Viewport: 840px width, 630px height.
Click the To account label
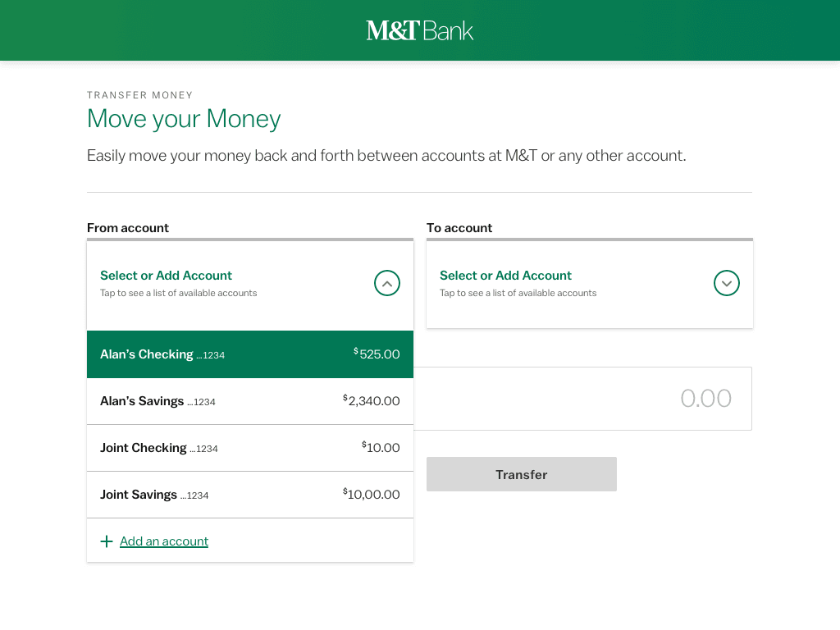[x=459, y=228]
